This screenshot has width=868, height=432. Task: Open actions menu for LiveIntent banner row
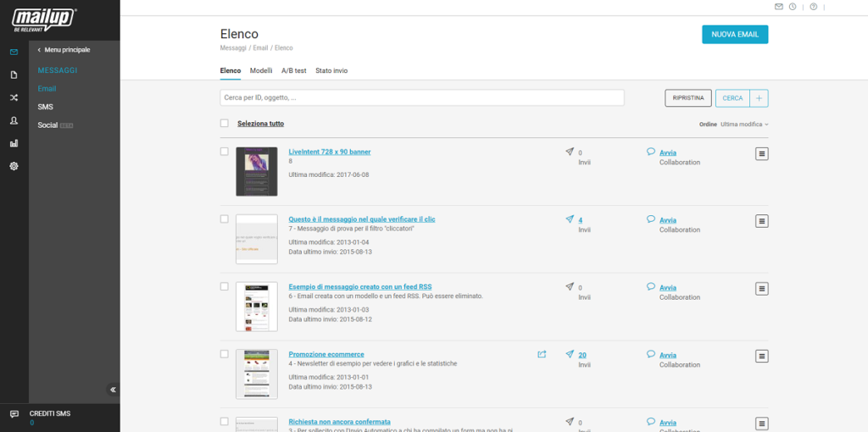[x=762, y=153]
